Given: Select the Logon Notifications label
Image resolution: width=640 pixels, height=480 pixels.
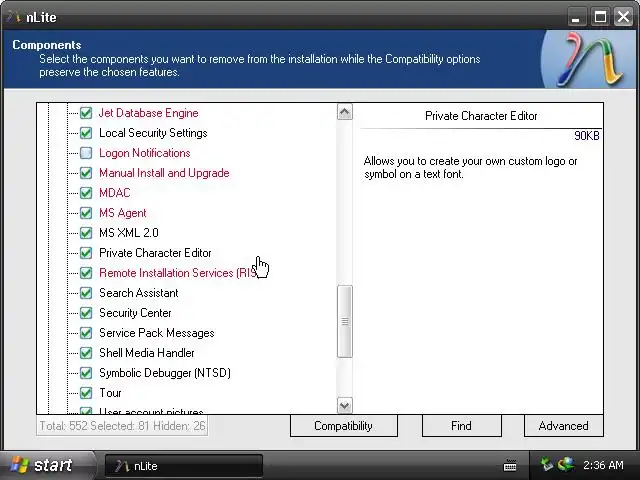Looking at the screenshot, I should tap(144, 153).
